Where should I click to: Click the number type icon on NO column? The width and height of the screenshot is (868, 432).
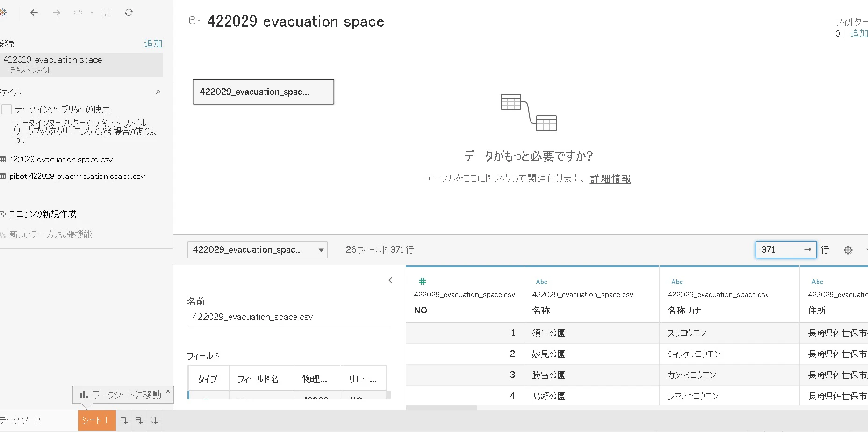pos(423,281)
